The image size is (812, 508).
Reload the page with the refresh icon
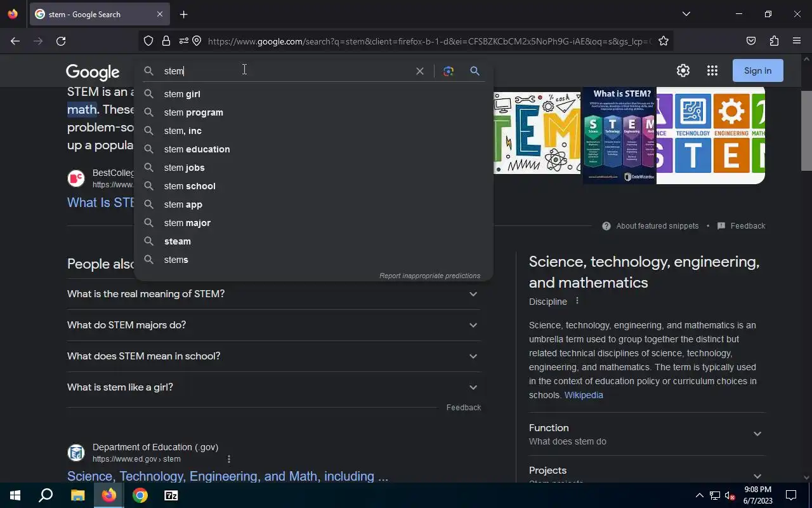tap(61, 41)
